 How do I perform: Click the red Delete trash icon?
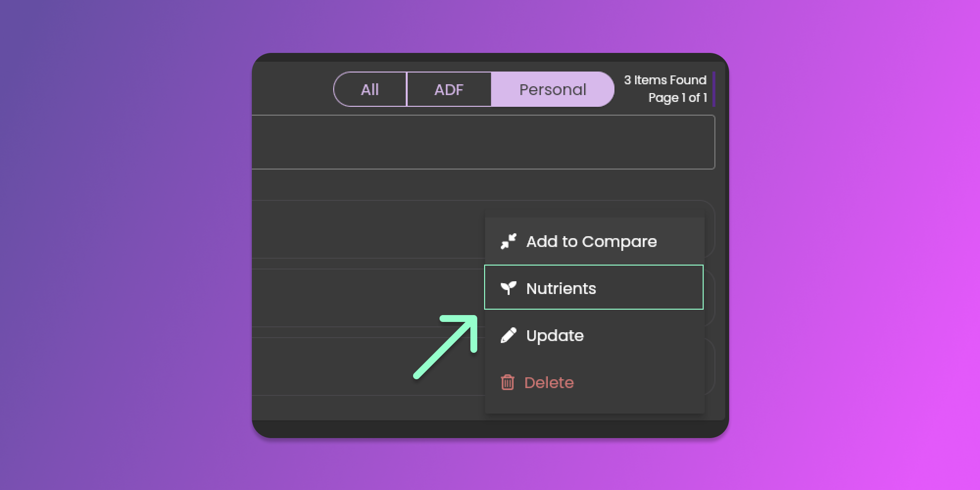[x=507, y=382]
